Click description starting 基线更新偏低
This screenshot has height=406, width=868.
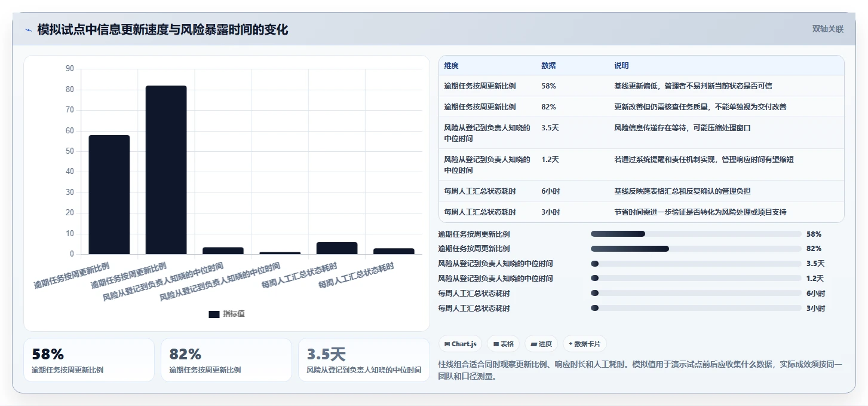pyautogui.click(x=693, y=86)
